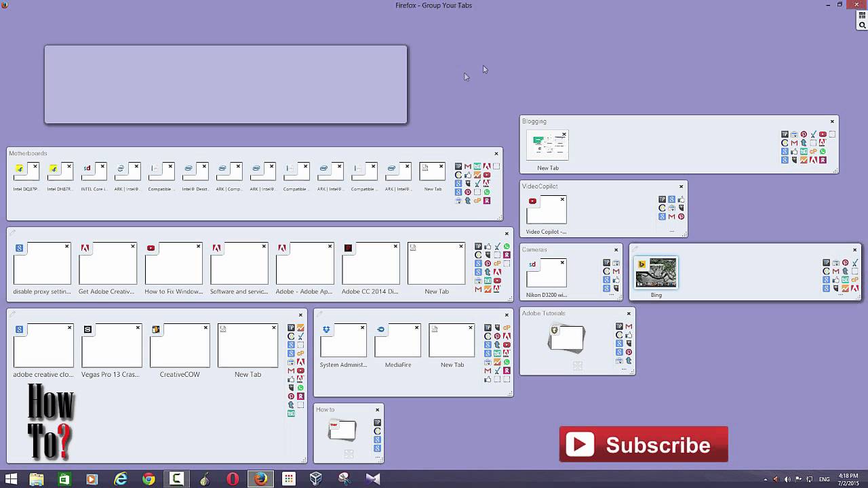Open Internet Explorer from taskbar
The image size is (868, 488).
(x=120, y=479)
